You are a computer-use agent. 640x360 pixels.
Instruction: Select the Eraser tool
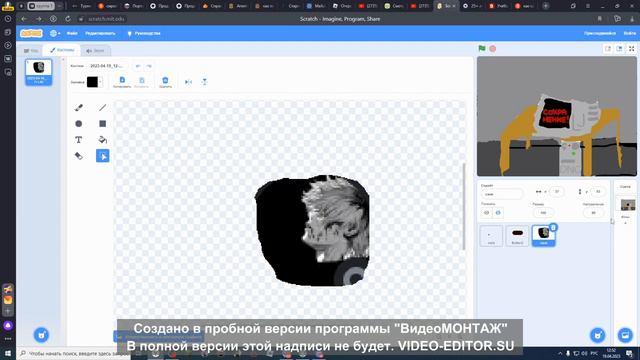[79, 156]
